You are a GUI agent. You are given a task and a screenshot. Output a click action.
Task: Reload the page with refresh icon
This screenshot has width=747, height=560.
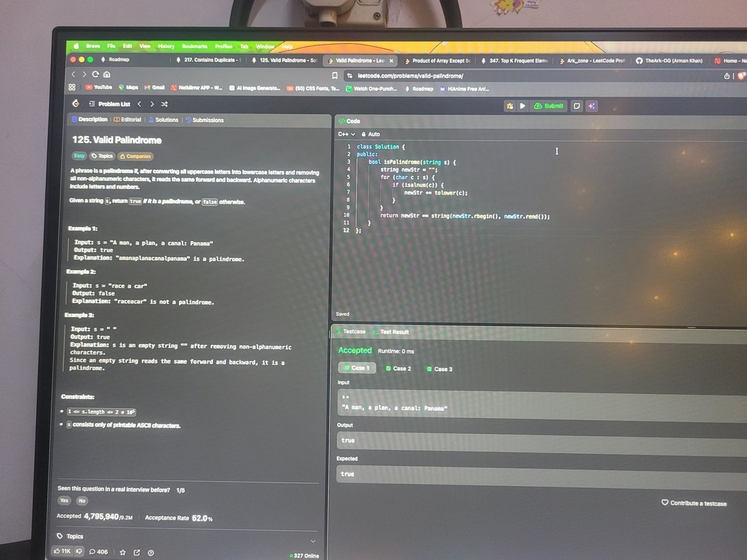(95, 75)
